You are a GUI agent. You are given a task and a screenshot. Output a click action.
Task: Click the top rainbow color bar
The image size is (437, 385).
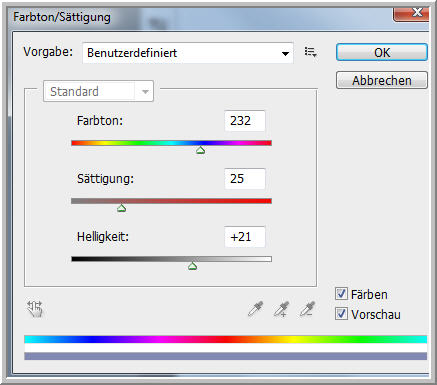click(x=226, y=339)
